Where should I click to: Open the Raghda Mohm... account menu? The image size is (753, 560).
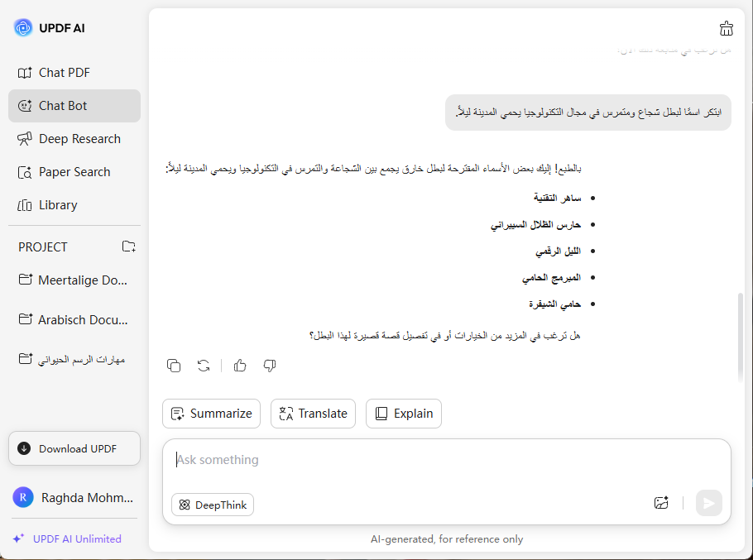pos(74,497)
